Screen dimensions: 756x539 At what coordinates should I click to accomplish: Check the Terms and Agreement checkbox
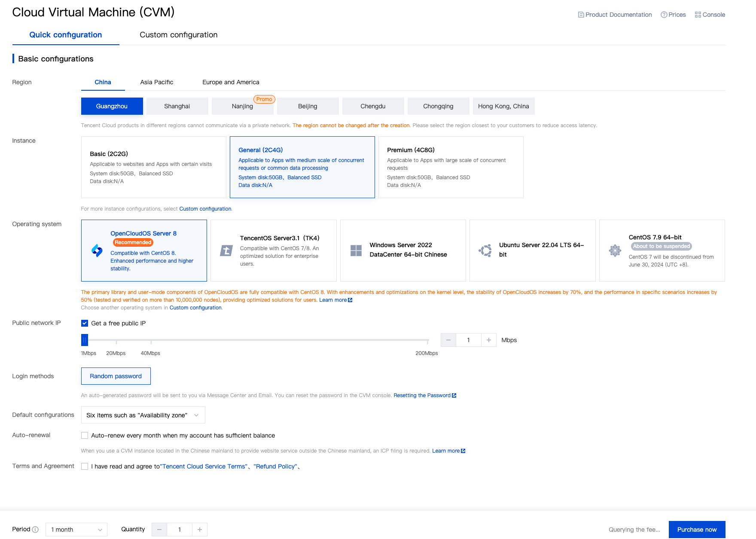tap(85, 466)
